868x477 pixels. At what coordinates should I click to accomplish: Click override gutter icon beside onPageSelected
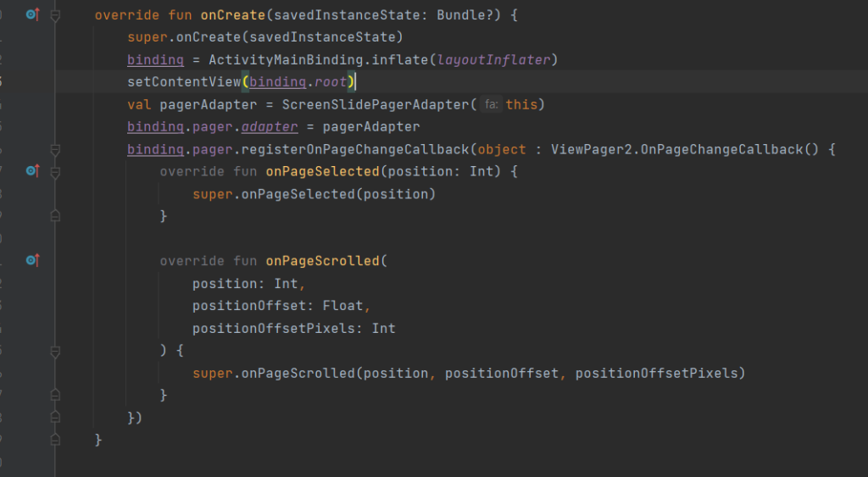tap(32, 171)
